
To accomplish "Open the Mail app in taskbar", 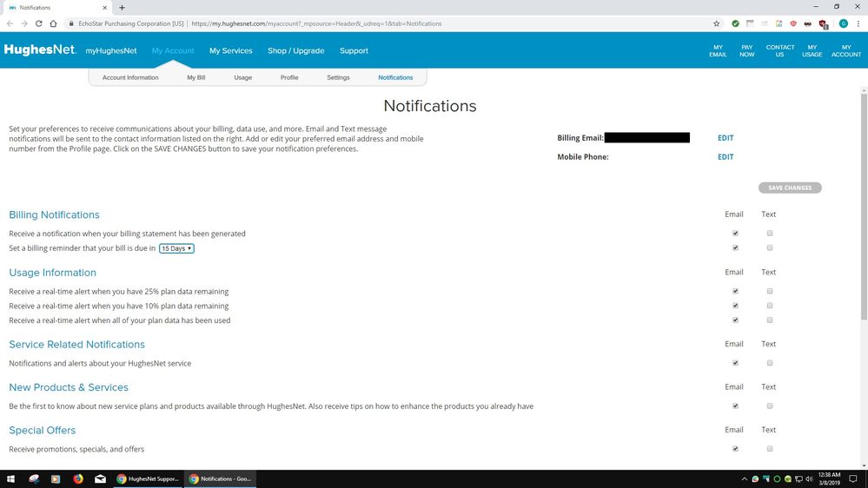I will tap(100, 478).
